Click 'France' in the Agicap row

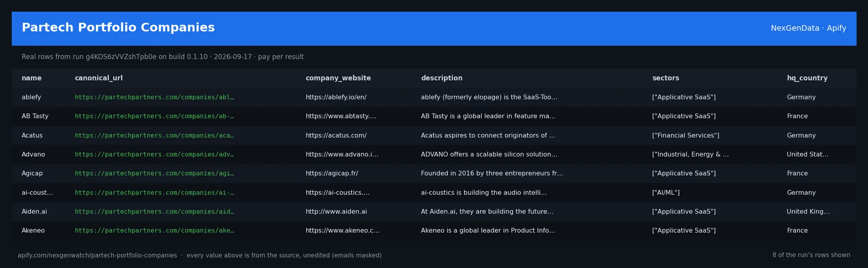(x=797, y=174)
